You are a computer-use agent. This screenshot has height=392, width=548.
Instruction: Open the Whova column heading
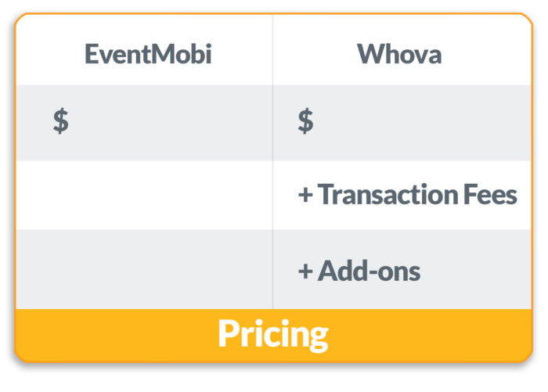tap(399, 54)
